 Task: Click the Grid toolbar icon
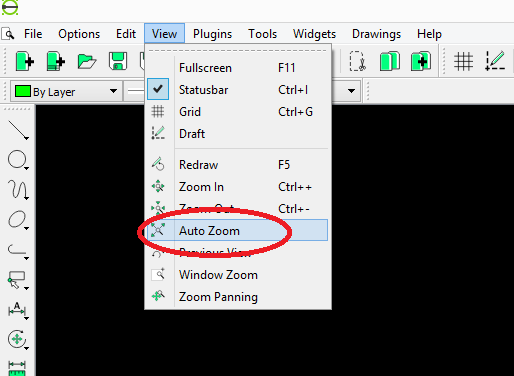tap(463, 61)
